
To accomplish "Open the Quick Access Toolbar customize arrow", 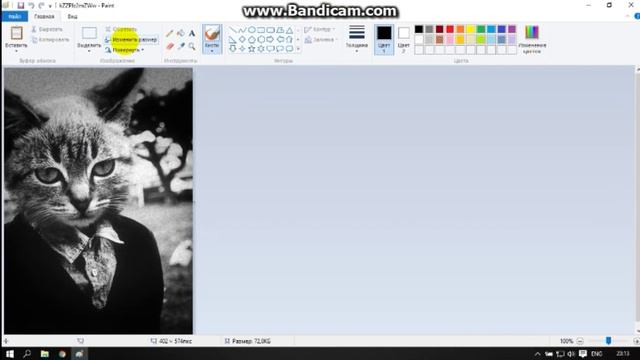I will tap(50, 6).
